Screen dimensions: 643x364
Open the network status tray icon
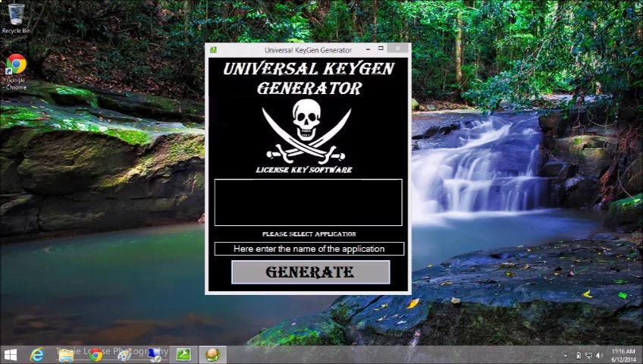pyautogui.click(x=589, y=356)
